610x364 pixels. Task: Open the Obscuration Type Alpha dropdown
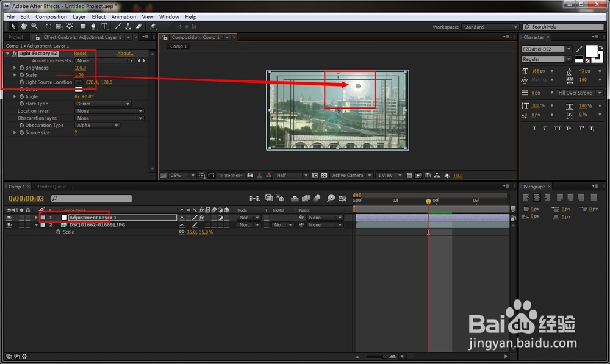(x=97, y=125)
